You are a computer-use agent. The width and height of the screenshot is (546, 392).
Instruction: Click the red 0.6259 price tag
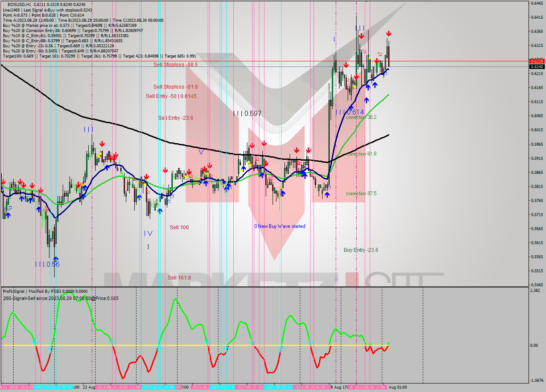[x=537, y=61]
